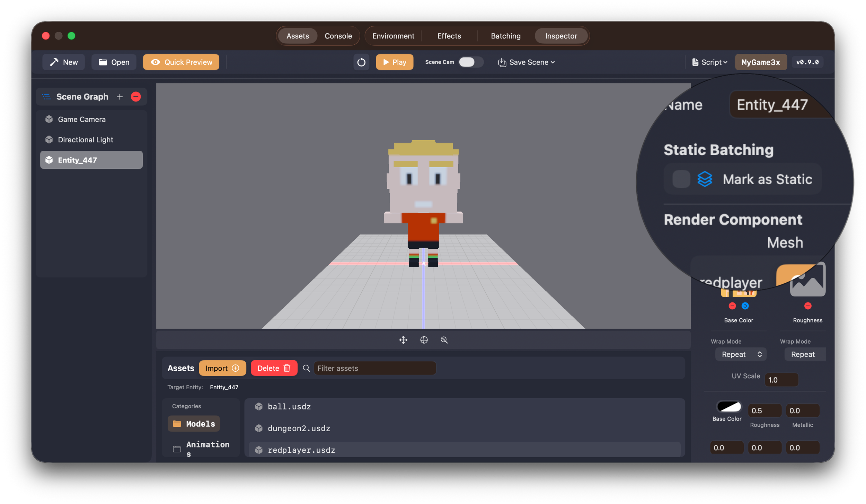Remove Roughness texture with red minus icon
866x504 pixels.
(807, 306)
